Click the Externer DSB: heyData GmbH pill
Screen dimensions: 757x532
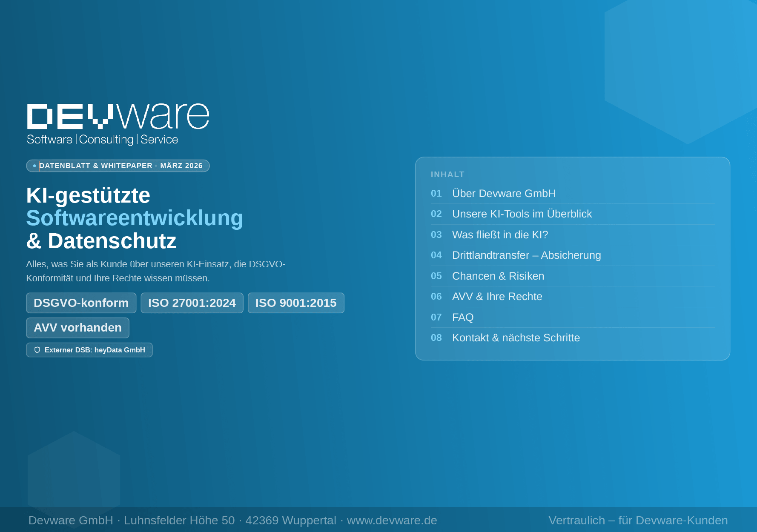(x=89, y=350)
